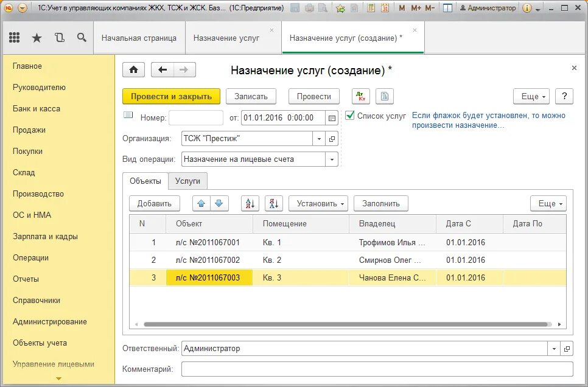Open table Еще menu
This screenshot has height=387, width=588.
[x=548, y=204]
